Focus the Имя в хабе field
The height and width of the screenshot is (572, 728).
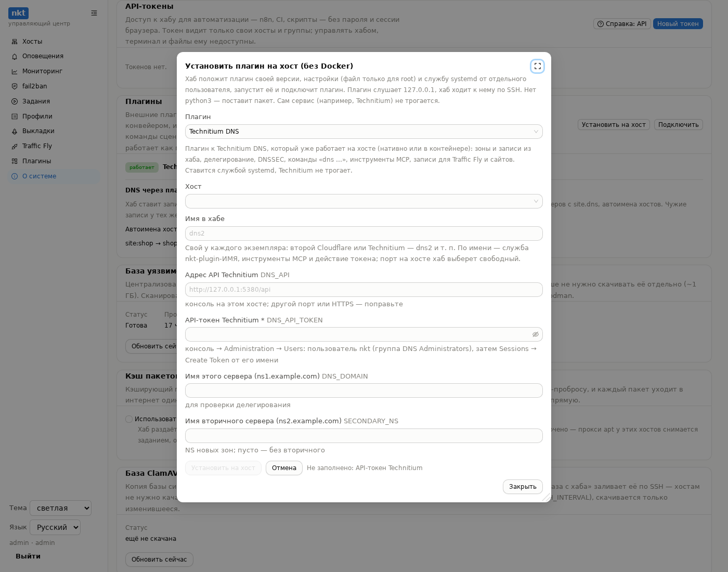[x=364, y=233]
